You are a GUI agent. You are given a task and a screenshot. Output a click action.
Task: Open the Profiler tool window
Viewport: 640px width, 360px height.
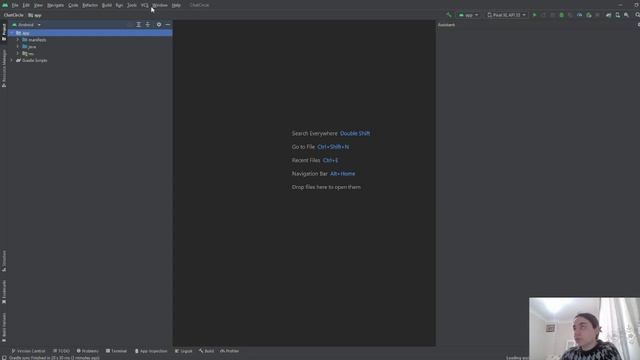tap(229, 351)
